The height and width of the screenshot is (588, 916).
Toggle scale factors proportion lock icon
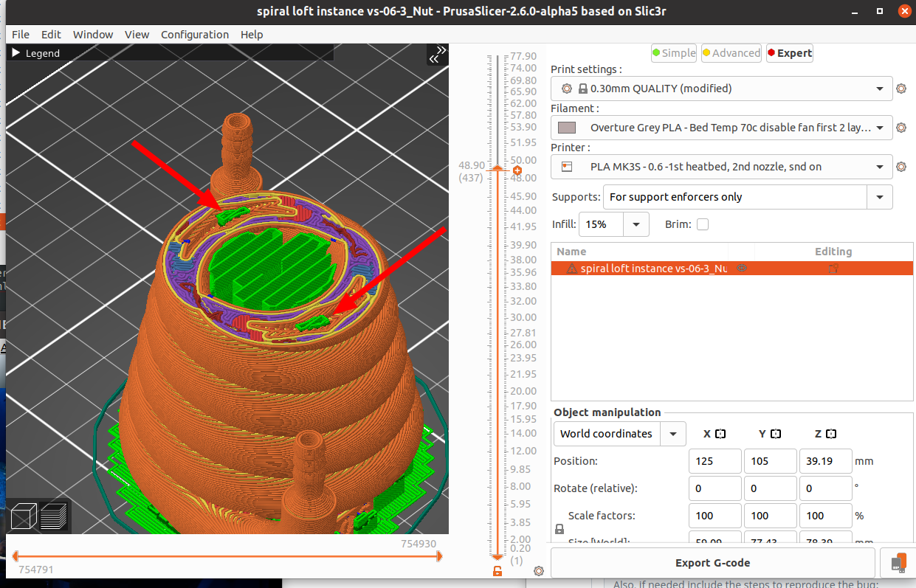tap(559, 529)
